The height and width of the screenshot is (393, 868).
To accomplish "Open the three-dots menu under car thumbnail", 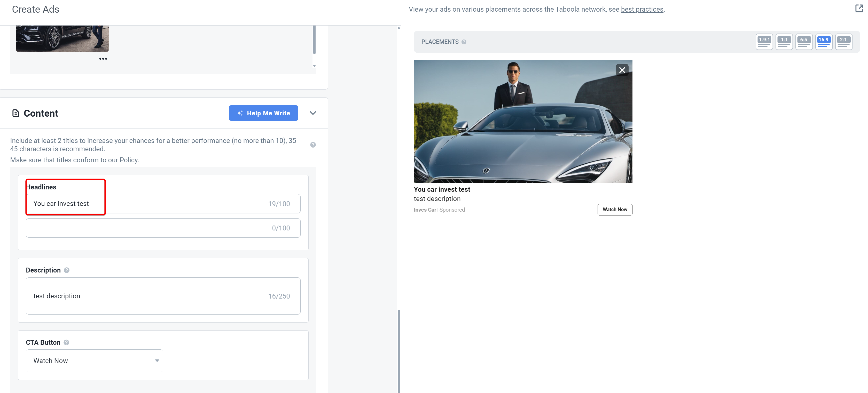I will [x=103, y=59].
